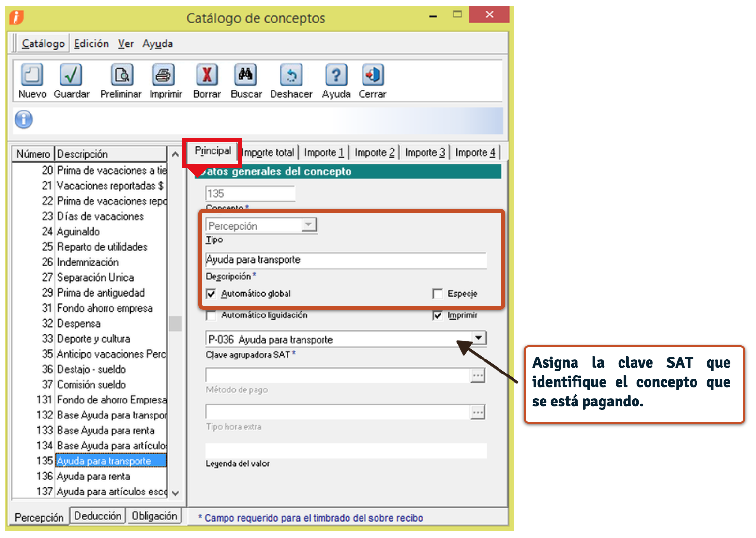Click the Método de pago text field

338,375
